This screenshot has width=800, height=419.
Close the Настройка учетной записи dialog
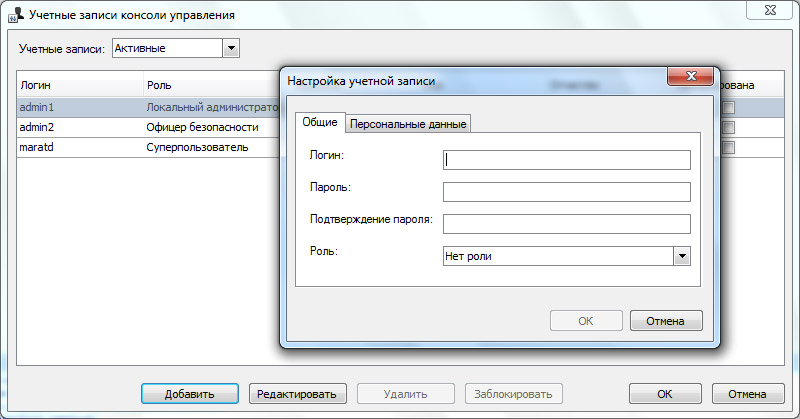point(691,76)
